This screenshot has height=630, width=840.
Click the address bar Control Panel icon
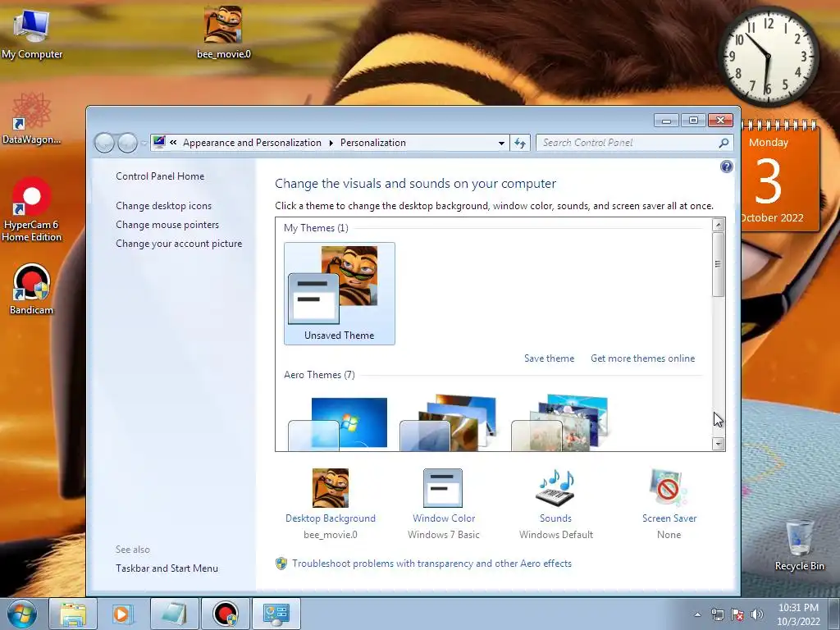pos(159,142)
